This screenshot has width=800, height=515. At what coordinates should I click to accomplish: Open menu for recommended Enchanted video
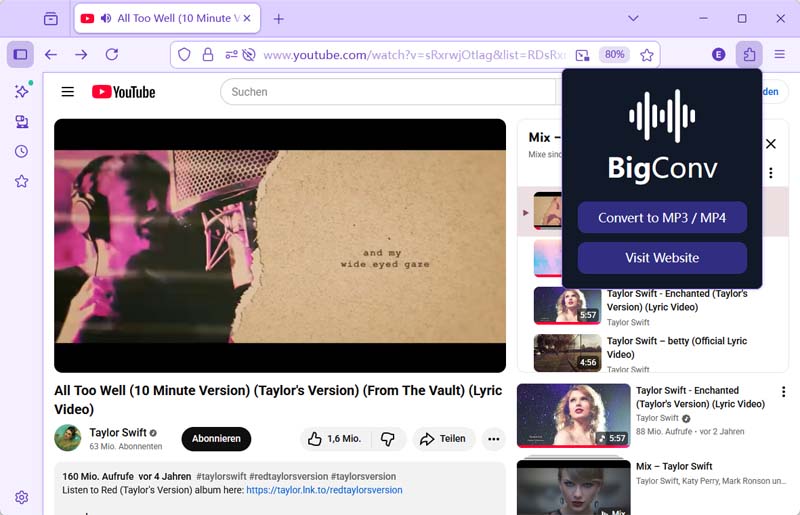(783, 392)
